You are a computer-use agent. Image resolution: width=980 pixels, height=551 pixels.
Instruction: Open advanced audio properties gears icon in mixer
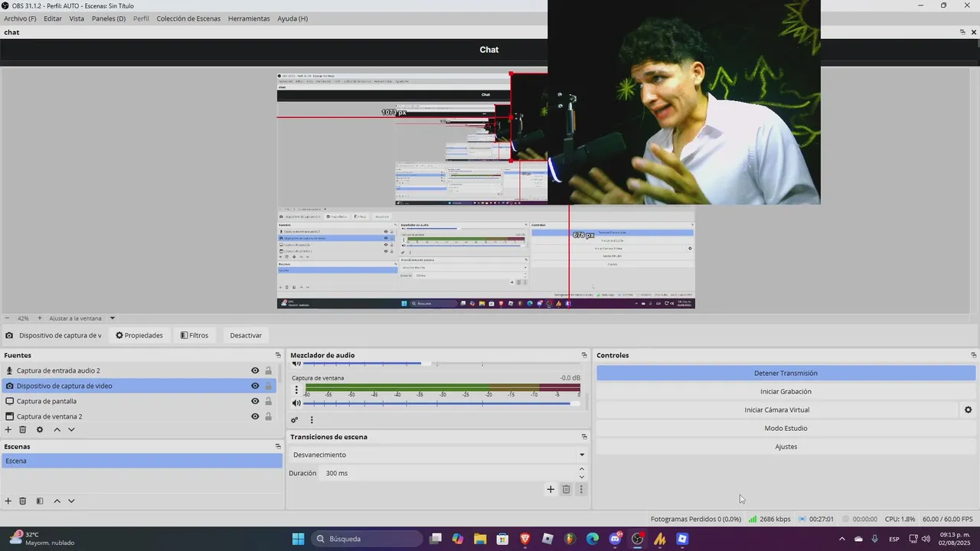[294, 420]
